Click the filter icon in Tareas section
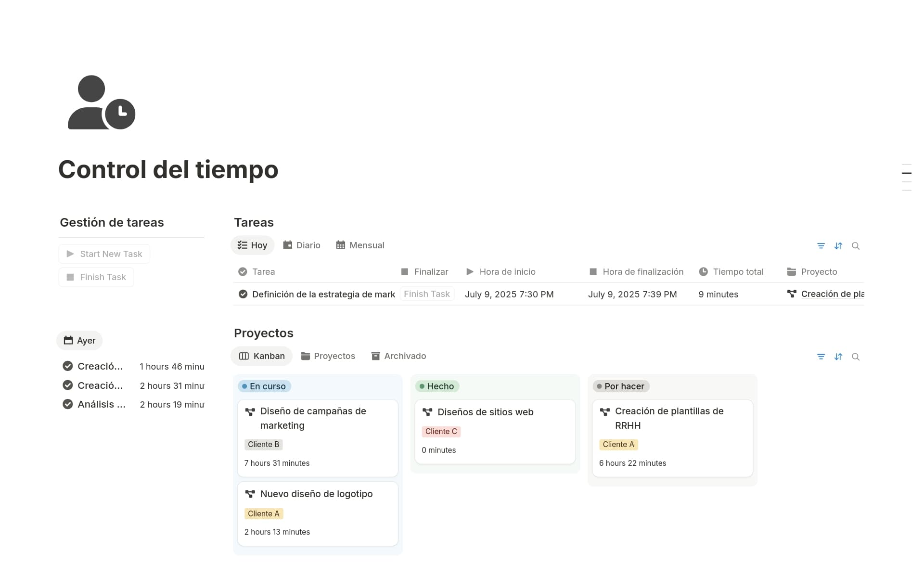The image size is (924, 577). pyautogui.click(x=821, y=246)
